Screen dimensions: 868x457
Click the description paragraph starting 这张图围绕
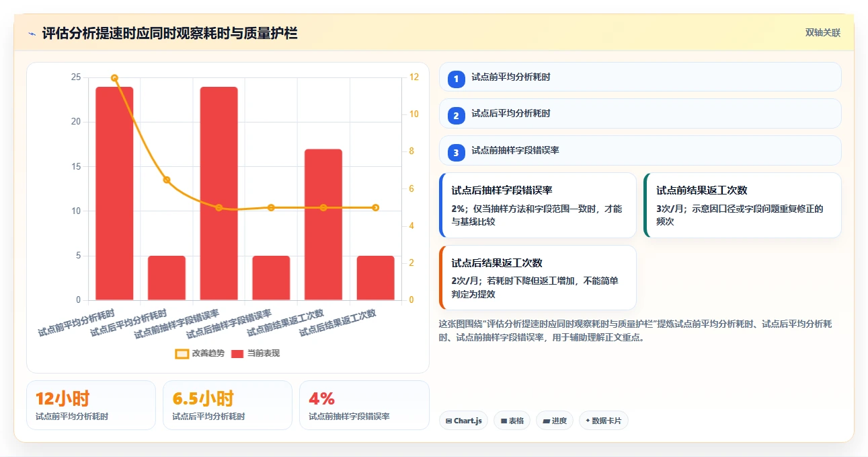635,331
